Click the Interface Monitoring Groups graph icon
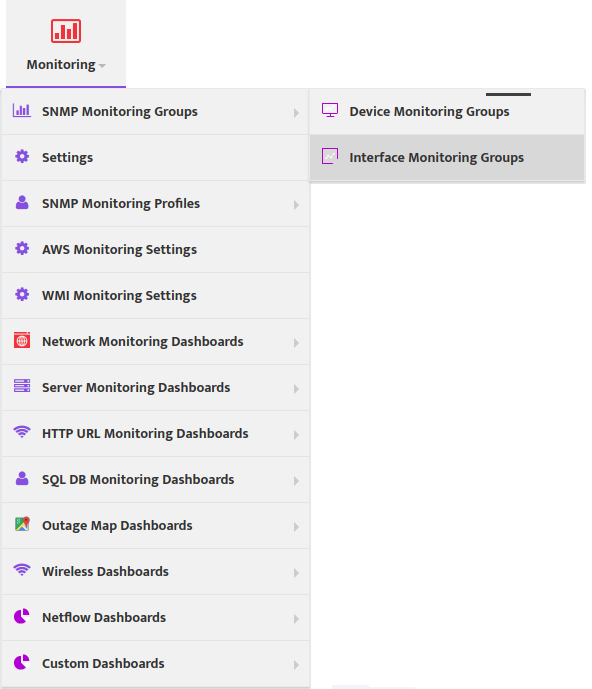Screen dimensions: 592x689 330,156
